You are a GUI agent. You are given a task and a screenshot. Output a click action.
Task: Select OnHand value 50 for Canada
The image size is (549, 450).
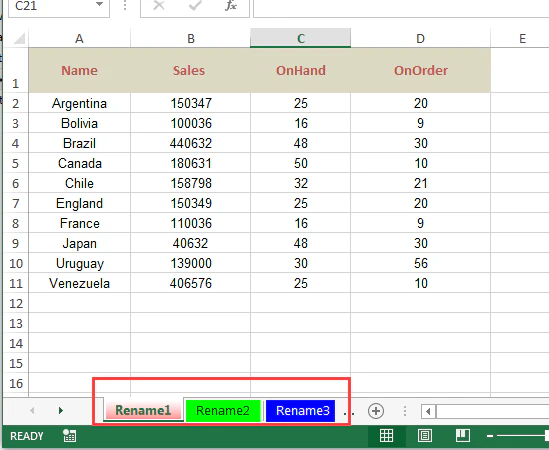(x=300, y=163)
